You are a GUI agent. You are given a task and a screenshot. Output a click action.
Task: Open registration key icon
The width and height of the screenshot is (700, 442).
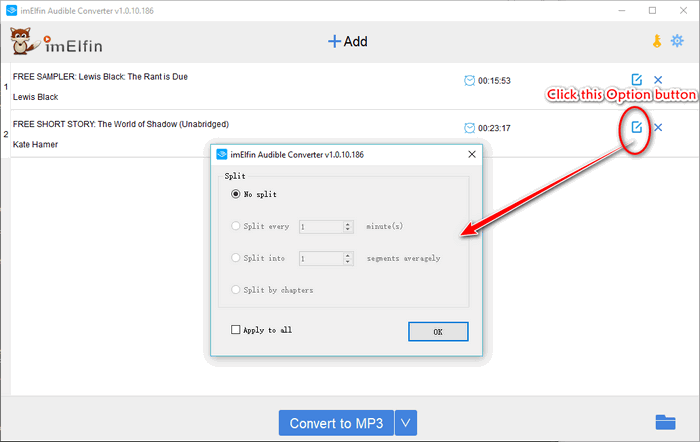click(x=657, y=41)
